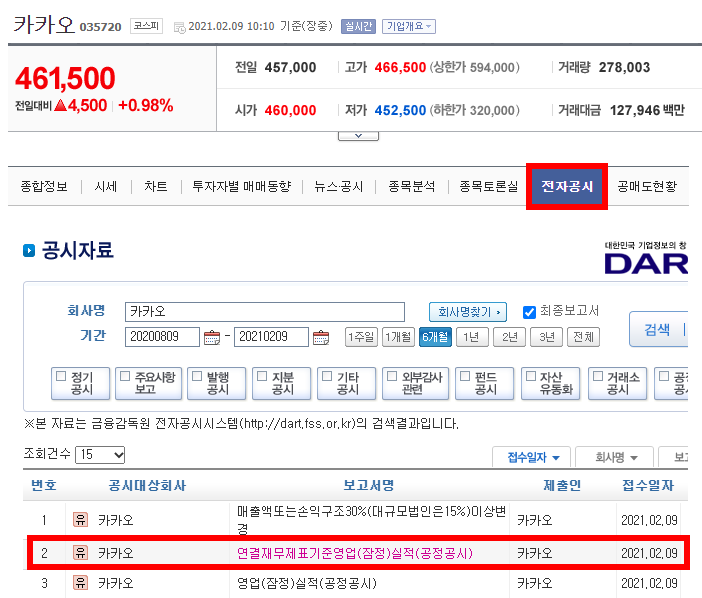This screenshot has width=702, height=598.
Task: Click the 검색 search button
Action: click(x=659, y=329)
